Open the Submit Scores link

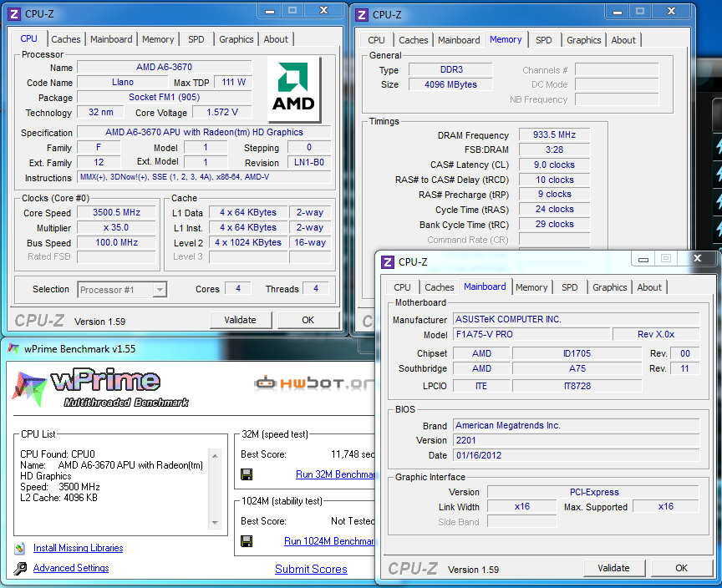pos(311,569)
